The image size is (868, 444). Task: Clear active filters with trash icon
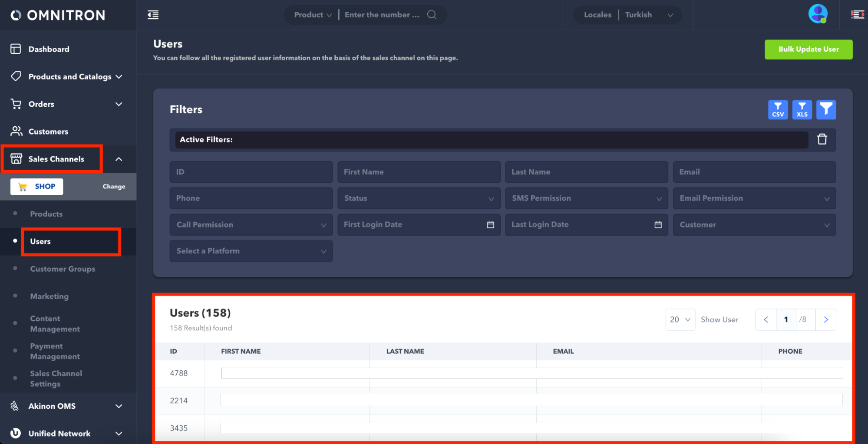tap(822, 139)
